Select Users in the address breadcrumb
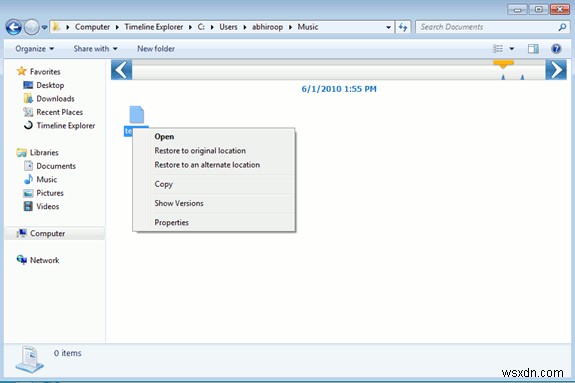The image size is (575, 383). coord(228,27)
